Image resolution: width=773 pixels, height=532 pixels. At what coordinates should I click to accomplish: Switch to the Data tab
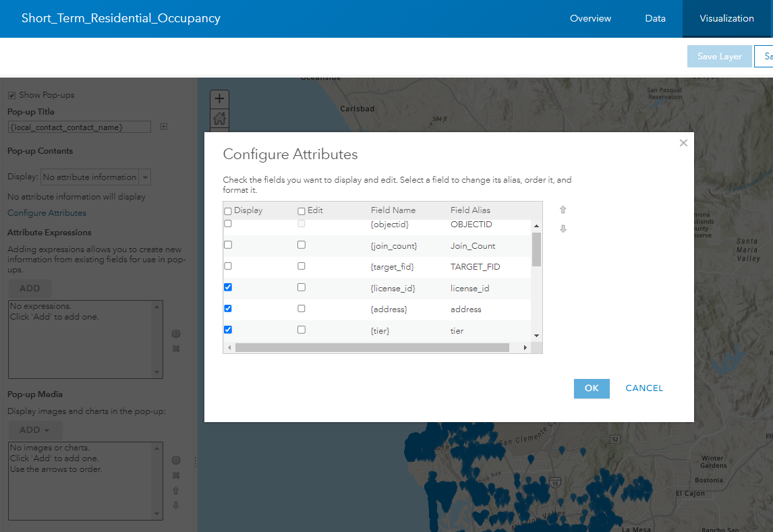coord(655,18)
